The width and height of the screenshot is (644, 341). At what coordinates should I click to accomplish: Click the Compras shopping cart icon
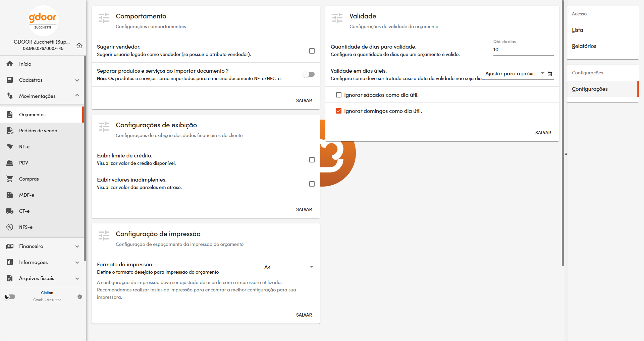point(10,179)
